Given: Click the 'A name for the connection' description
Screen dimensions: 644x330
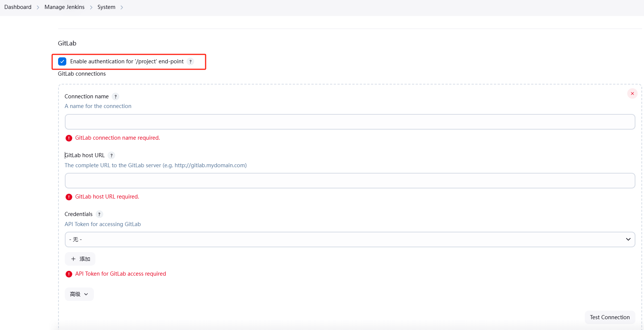Looking at the screenshot, I should tap(98, 106).
